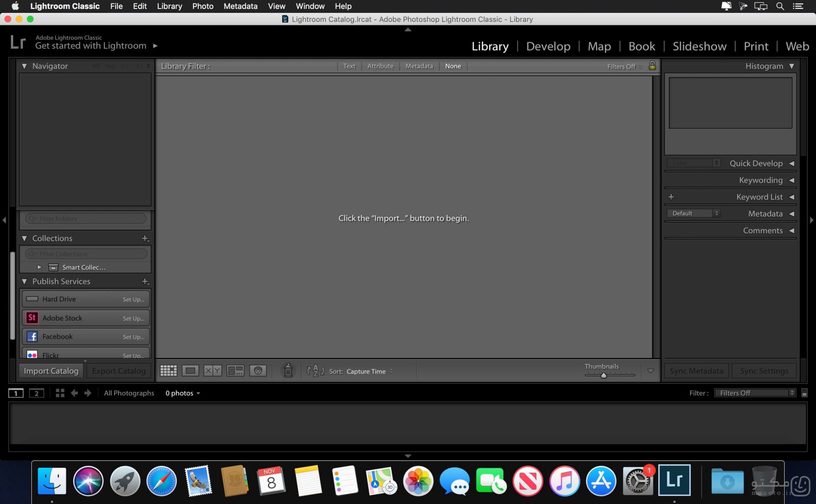Add publish service with plus icon
The image size is (816, 504).
(145, 281)
